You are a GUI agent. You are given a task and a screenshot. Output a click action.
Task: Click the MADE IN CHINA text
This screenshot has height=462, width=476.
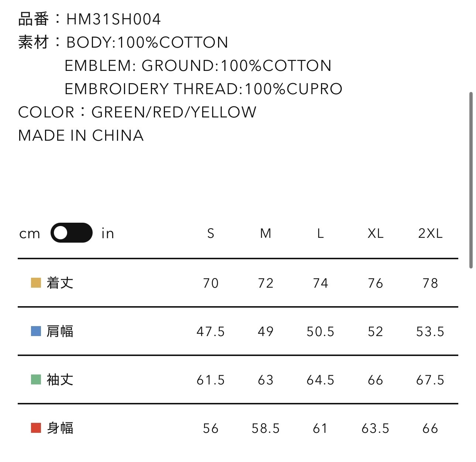(x=81, y=136)
